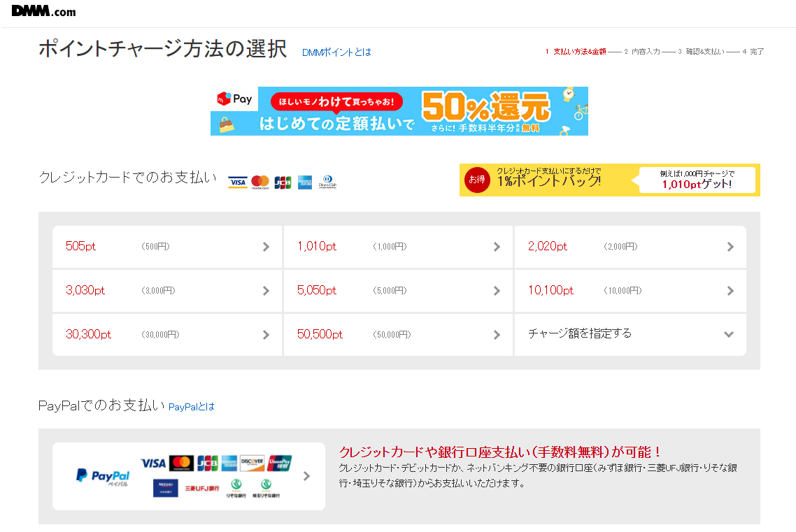Click the クレジットカードでのお支払い heading

point(128,178)
